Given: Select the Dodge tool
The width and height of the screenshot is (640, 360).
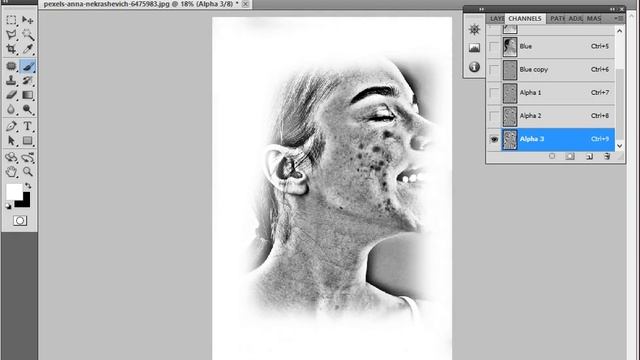Looking at the screenshot, I should (27, 109).
